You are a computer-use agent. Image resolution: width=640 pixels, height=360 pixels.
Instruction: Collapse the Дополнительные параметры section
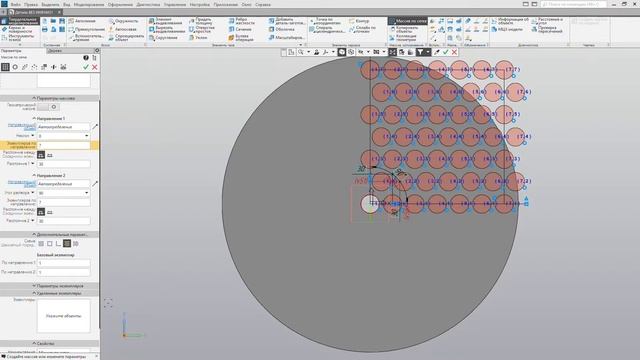[x=34, y=235]
